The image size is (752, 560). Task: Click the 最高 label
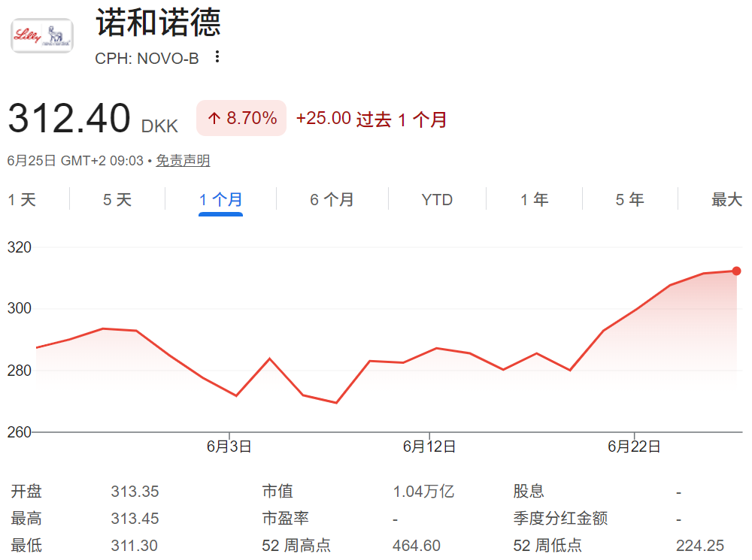click(26, 519)
